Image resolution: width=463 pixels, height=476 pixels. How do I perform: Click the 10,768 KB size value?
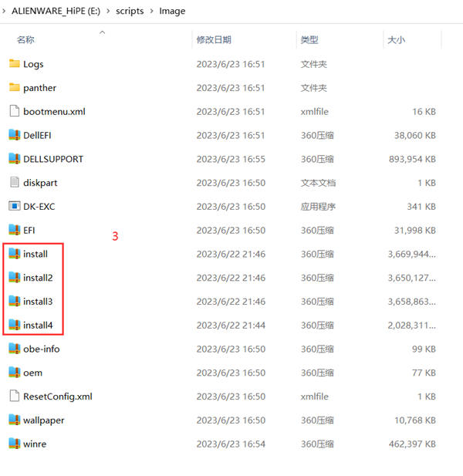[415, 420]
